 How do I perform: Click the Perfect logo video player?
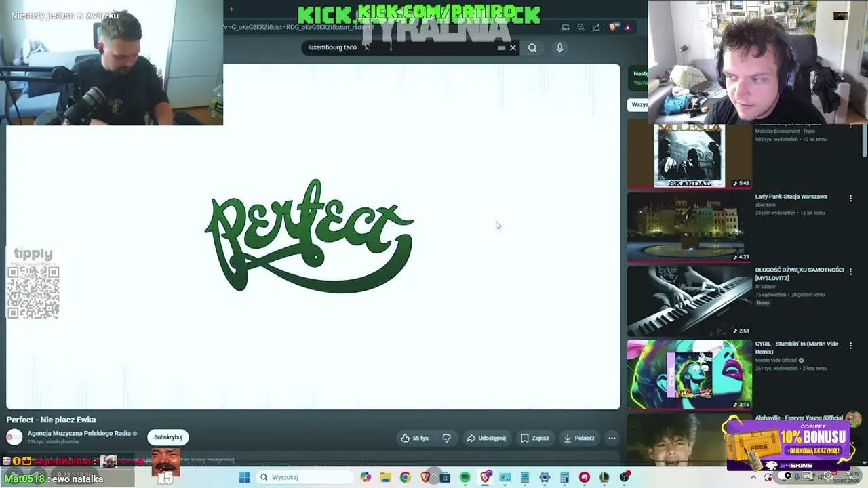[313, 237]
